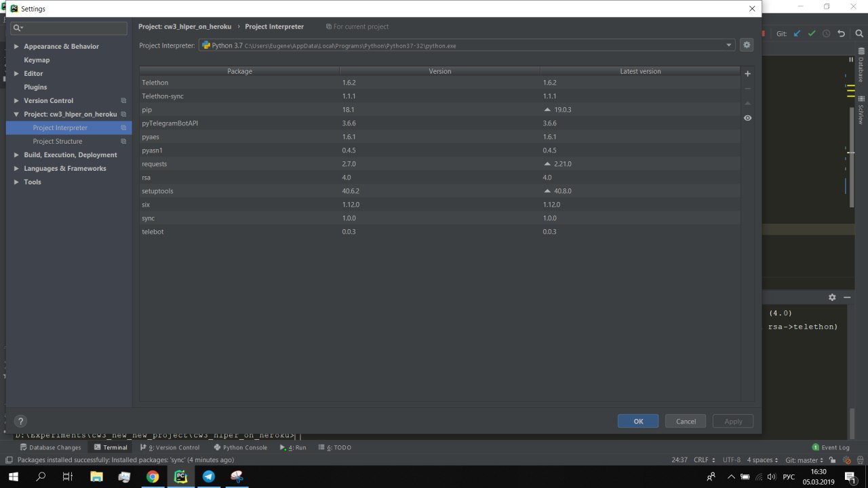Sort by Latest version column header
Viewport: 868px width, 488px height.
640,71
